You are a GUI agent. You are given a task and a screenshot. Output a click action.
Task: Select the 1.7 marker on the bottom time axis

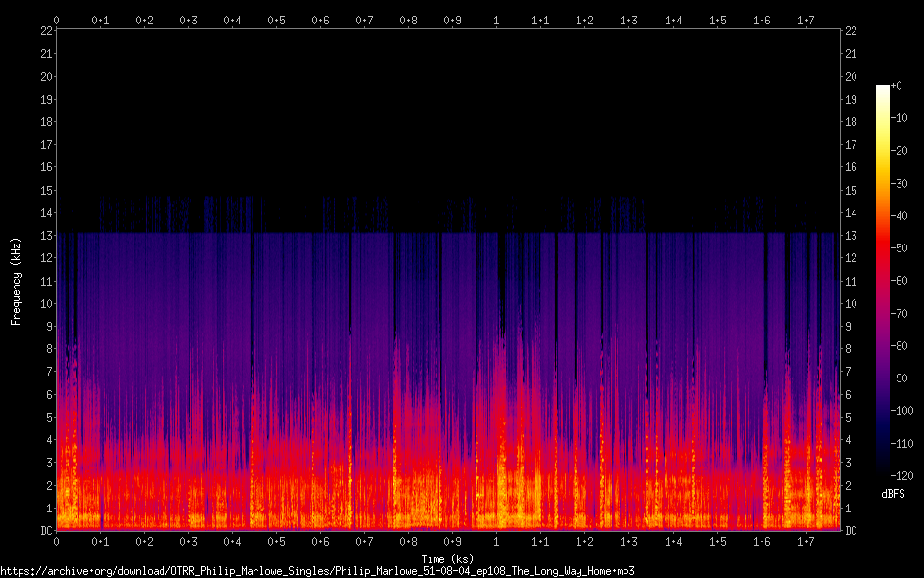tap(806, 542)
